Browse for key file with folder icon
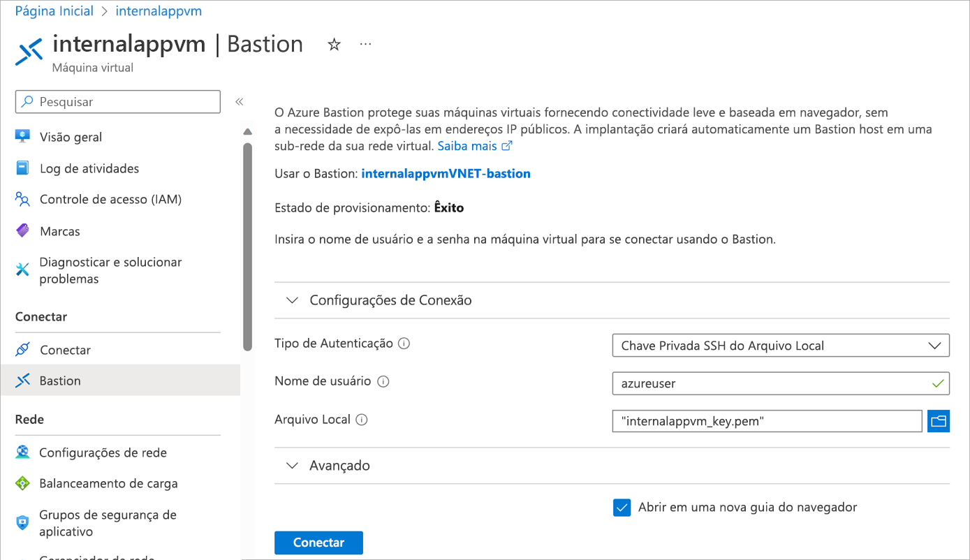Screen dimensions: 970x560 coord(939,421)
